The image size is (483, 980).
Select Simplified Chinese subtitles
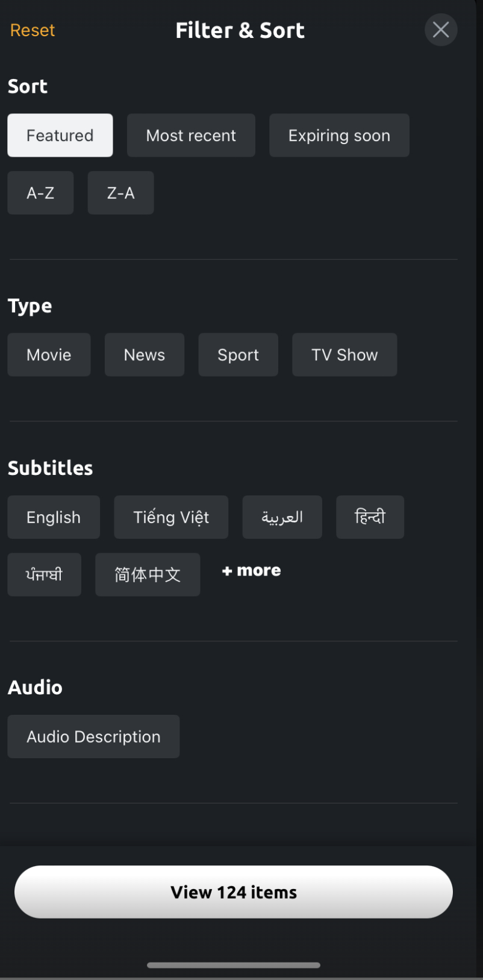[x=148, y=574]
